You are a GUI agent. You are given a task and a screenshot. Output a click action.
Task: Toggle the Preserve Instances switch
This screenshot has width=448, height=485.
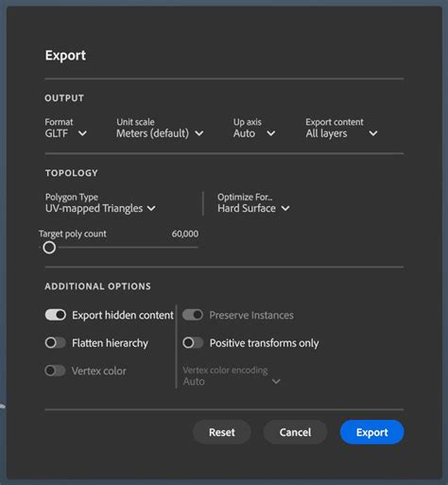point(193,315)
